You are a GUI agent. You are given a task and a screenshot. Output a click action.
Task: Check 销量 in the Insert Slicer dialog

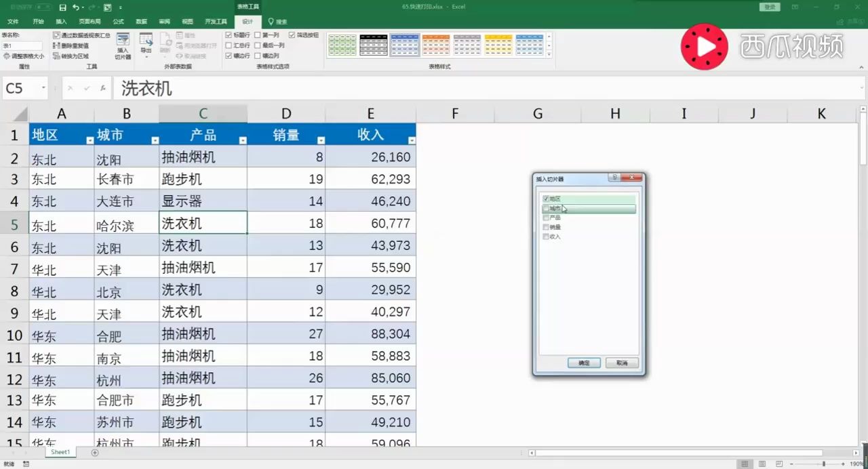pyautogui.click(x=546, y=227)
